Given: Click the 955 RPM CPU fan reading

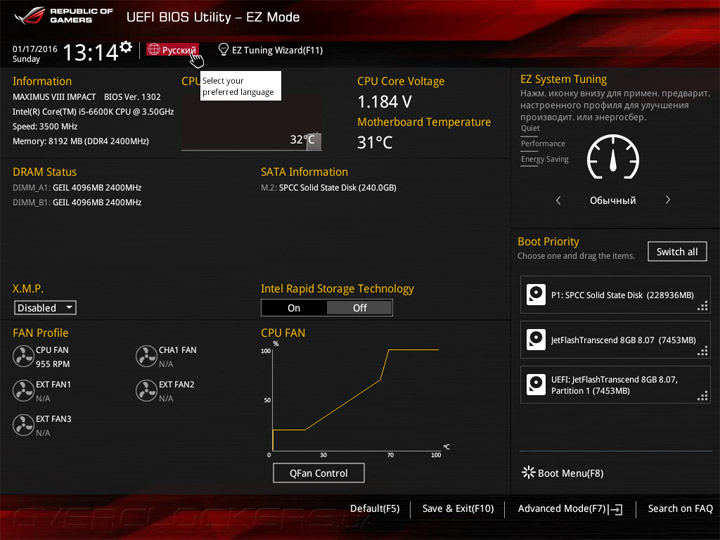Looking at the screenshot, I should 53,364.
